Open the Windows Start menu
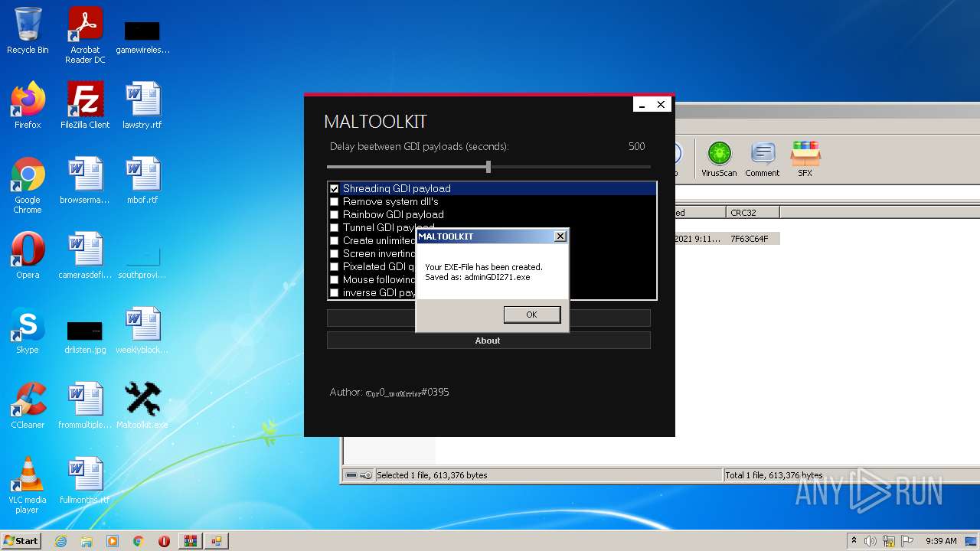Screen dimensions: 980x551 [21, 540]
